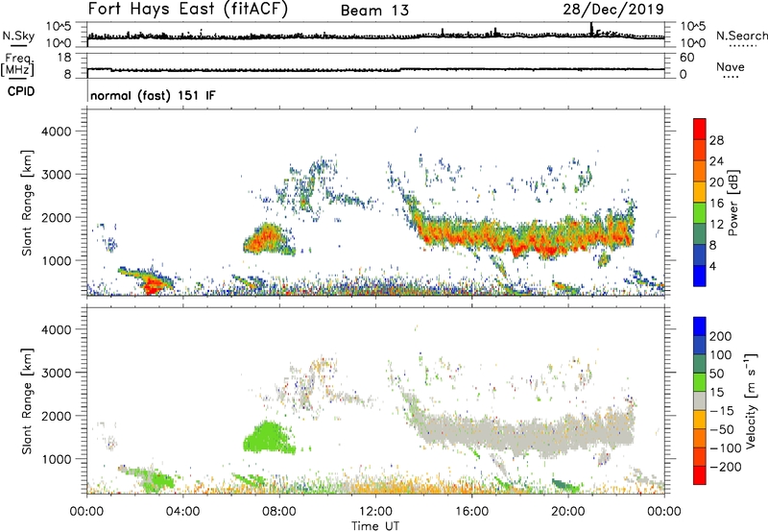Click the date '28/Dec/2019'

[613, 9]
